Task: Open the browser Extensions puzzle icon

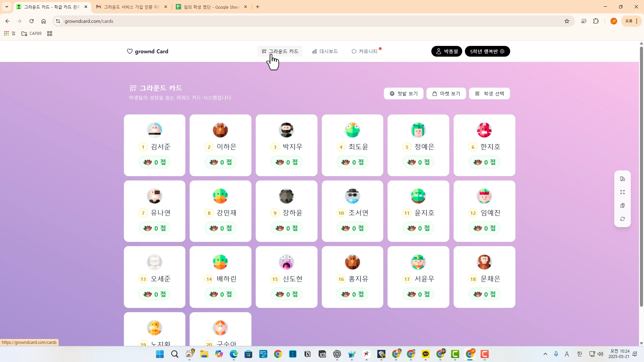Action: click(596, 21)
